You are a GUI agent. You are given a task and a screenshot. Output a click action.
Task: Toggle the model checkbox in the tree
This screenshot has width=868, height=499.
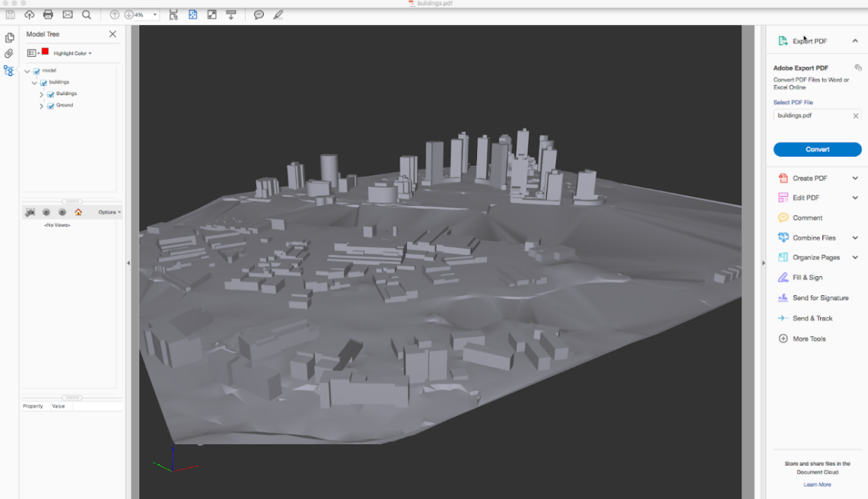coord(36,70)
